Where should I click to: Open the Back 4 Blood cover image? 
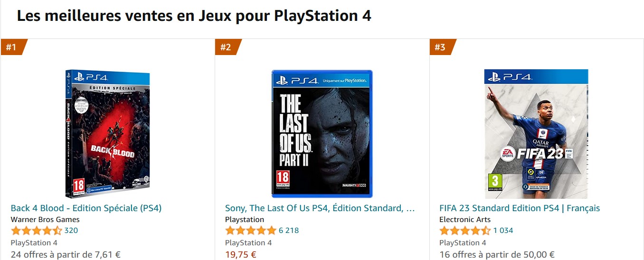[x=107, y=133]
